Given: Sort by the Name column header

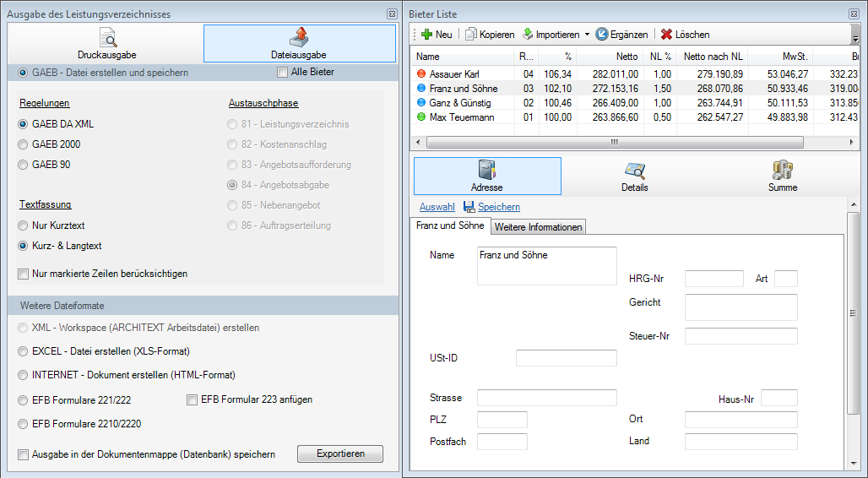Looking at the screenshot, I should coord(463,57).
